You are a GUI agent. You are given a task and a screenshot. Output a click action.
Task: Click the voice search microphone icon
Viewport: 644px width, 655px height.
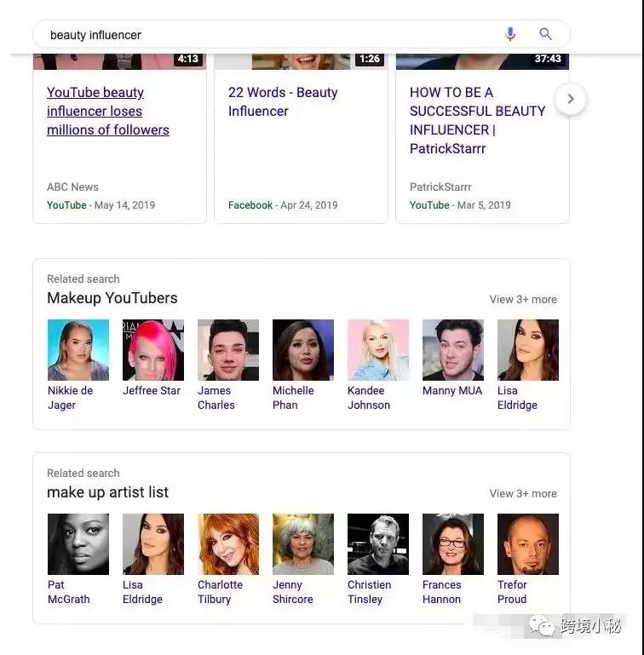click(510, 34)
